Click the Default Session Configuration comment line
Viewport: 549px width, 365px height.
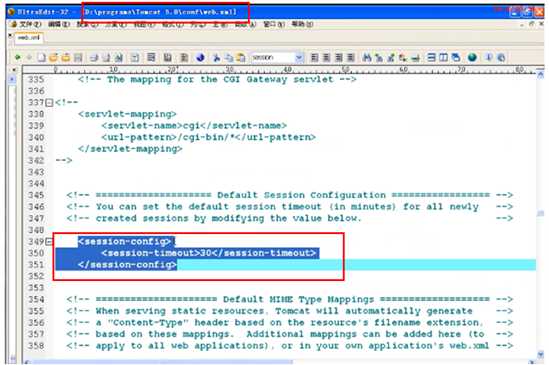[290, 195]
